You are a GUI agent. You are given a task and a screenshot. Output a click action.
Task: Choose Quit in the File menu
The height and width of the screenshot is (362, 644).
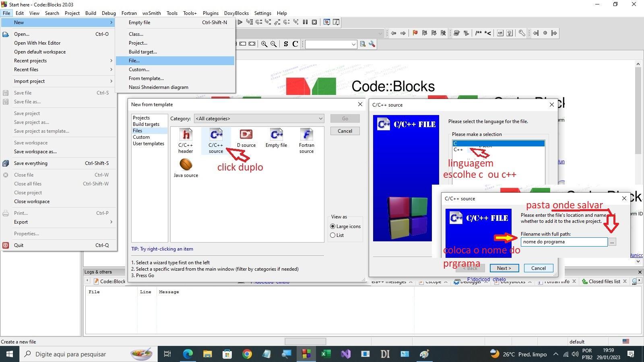click(59, 245)
